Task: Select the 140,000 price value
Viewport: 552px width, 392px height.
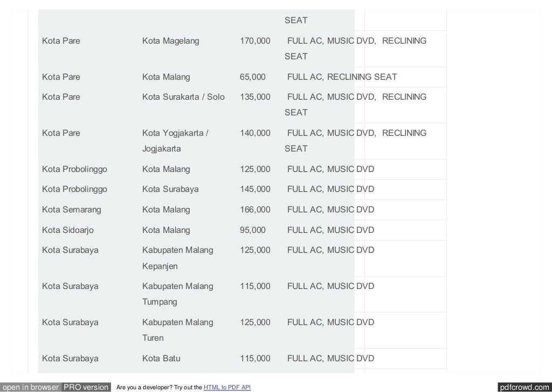Action: click(255, 133)
